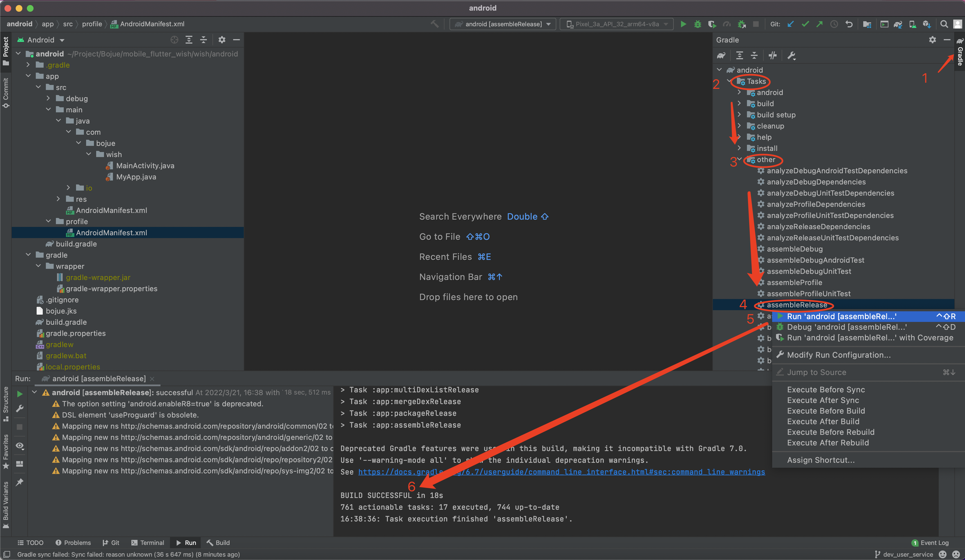Open Gradle panel gear options
965x560 pixels.
pos(932,40)
